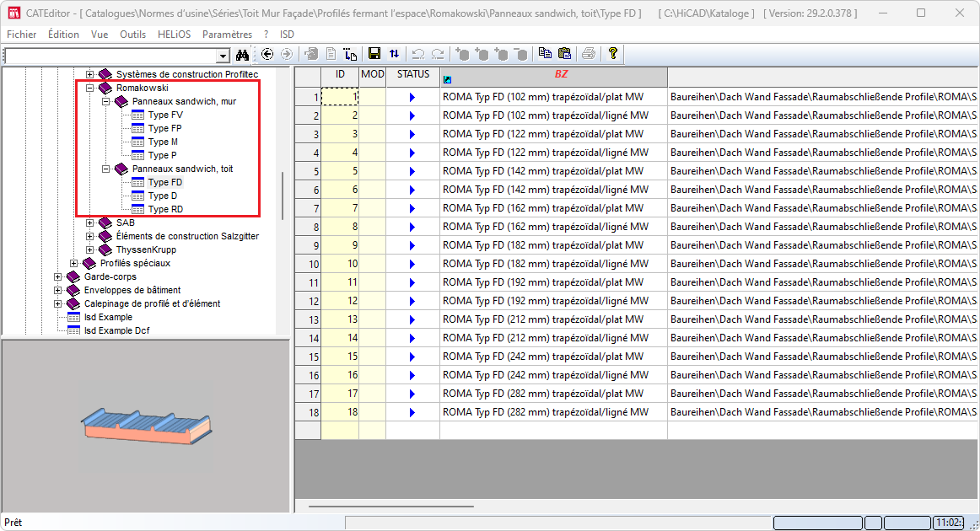Screen dimensions: 980x531
Task: Collapse Panneaux sandwich, toit node
Action: click(105, 169)
